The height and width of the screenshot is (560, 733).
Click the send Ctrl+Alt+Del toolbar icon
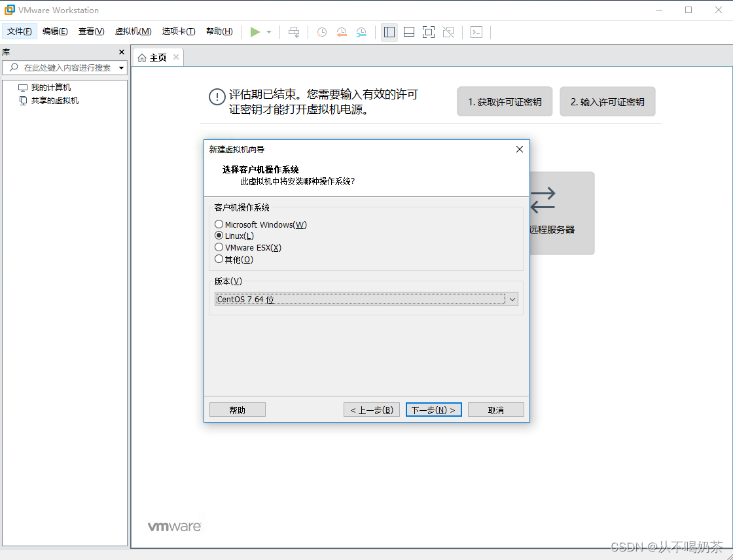pos(294,32)
